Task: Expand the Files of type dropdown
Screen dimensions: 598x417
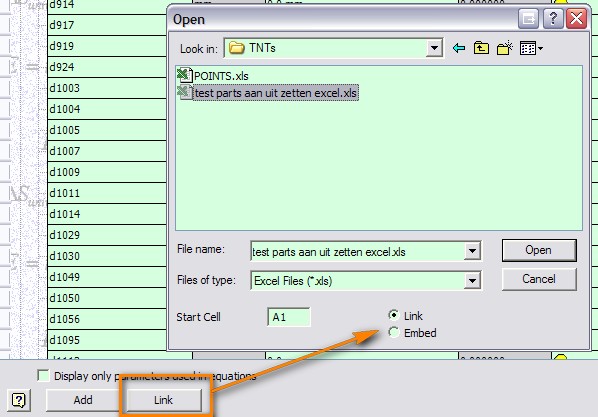Action: click(x=472, y=281)
